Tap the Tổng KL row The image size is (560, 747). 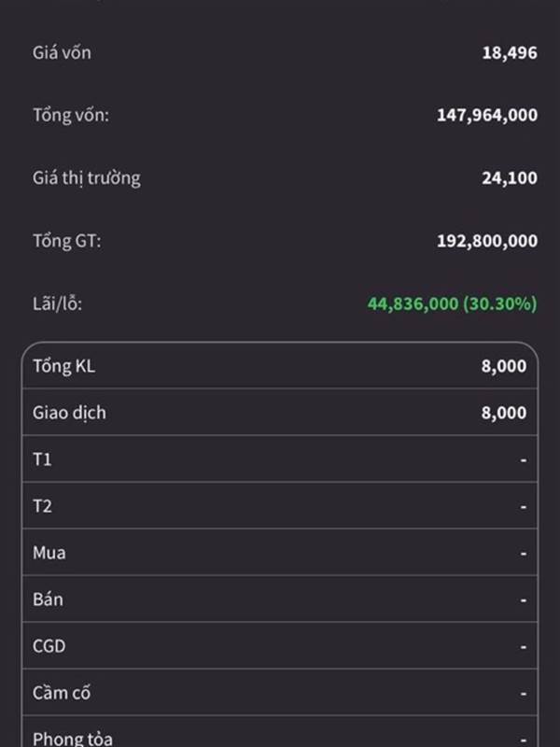tap(280, 366)
